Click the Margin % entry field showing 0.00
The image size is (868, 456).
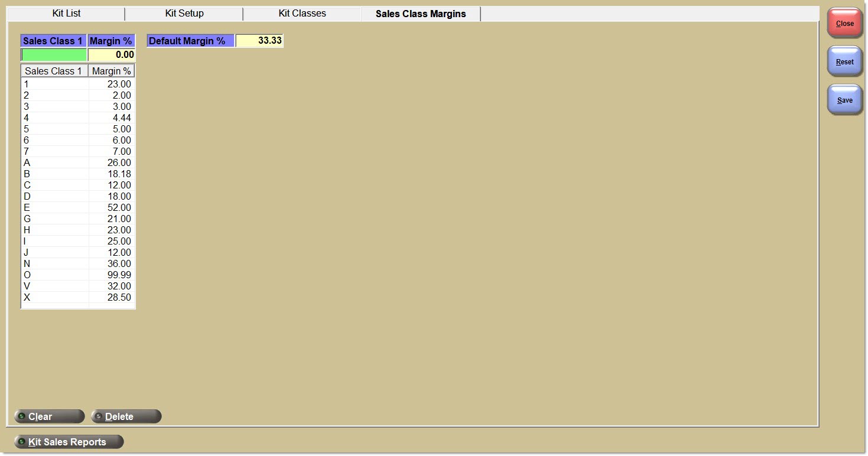tap(111, 55)
